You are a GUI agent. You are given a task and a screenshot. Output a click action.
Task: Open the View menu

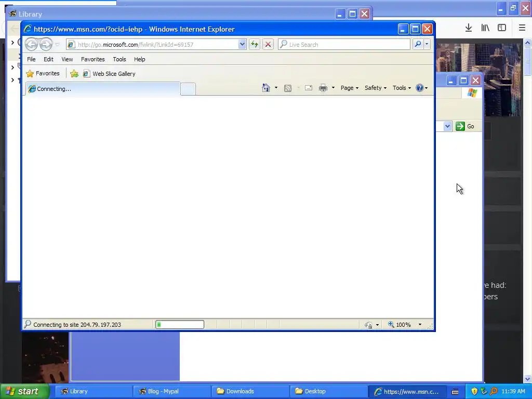pos(67,59)
